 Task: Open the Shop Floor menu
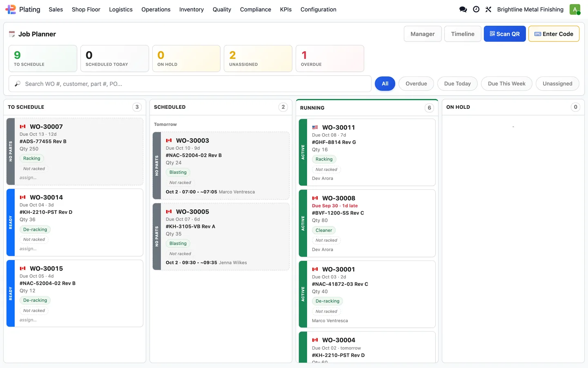pos(86,9)
